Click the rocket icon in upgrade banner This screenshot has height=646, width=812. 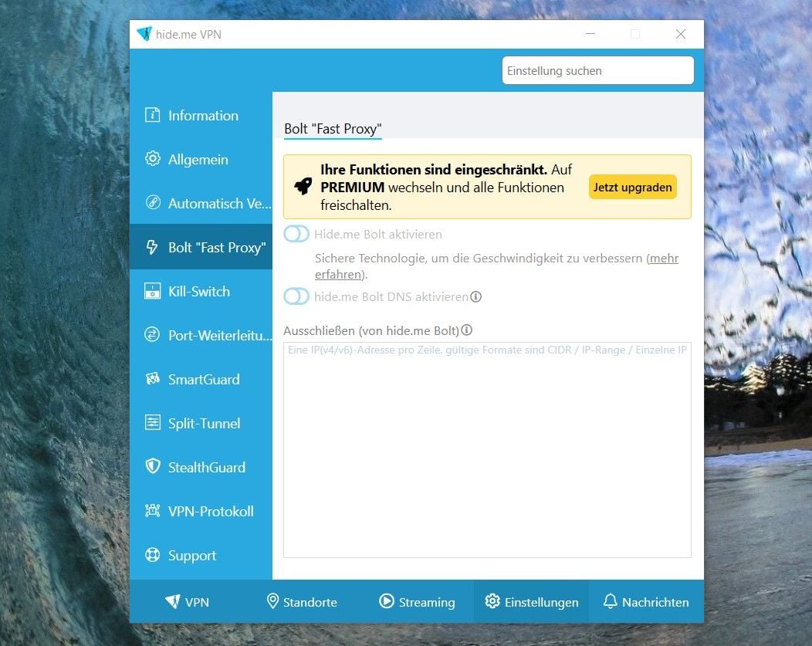(303, 186)
